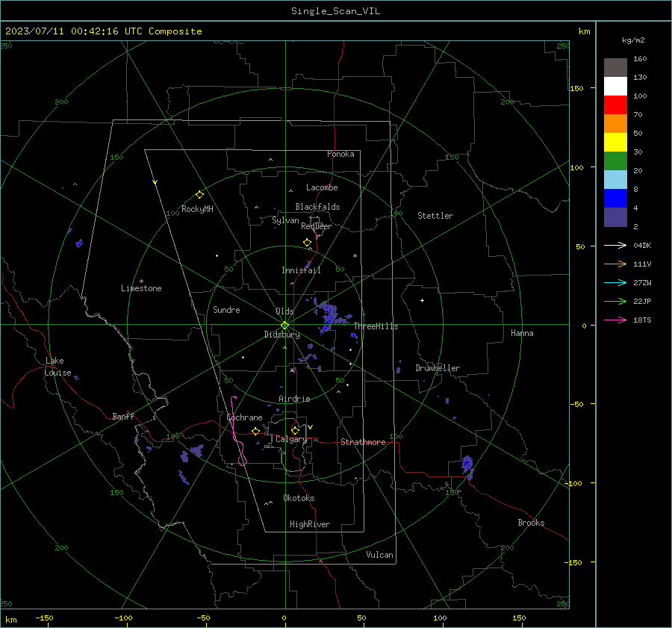Pick the red 70-100 legend color swatch

point(615,105)
